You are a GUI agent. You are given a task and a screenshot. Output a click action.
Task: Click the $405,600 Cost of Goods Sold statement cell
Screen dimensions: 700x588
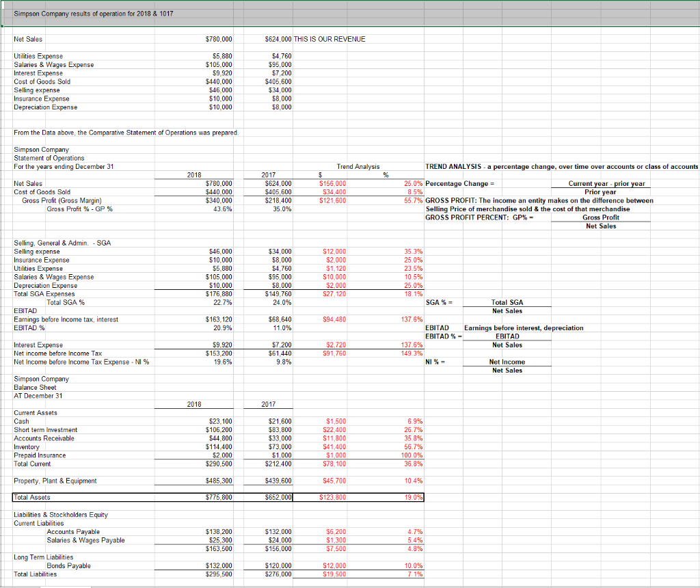click(278, 192)
